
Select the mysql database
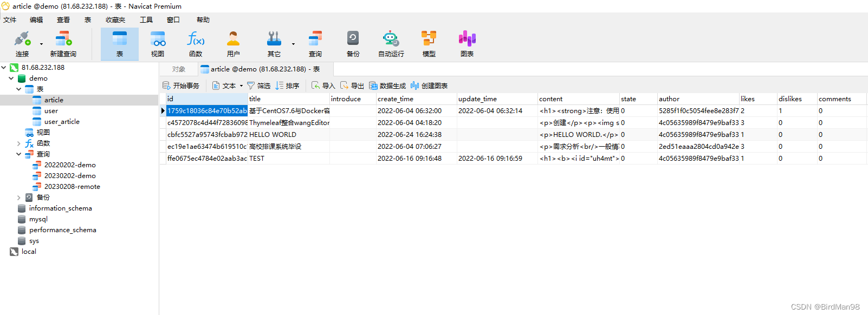coord(38,219)
